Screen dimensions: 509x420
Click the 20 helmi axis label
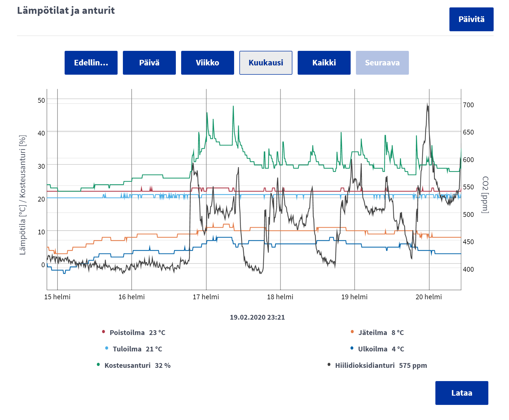click(x=428, y=297)
